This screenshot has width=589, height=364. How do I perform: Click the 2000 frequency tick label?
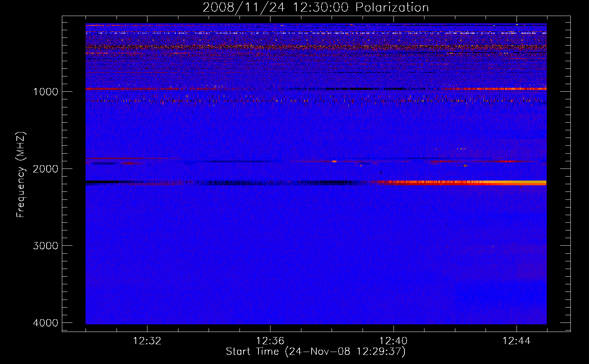(46, 169)
